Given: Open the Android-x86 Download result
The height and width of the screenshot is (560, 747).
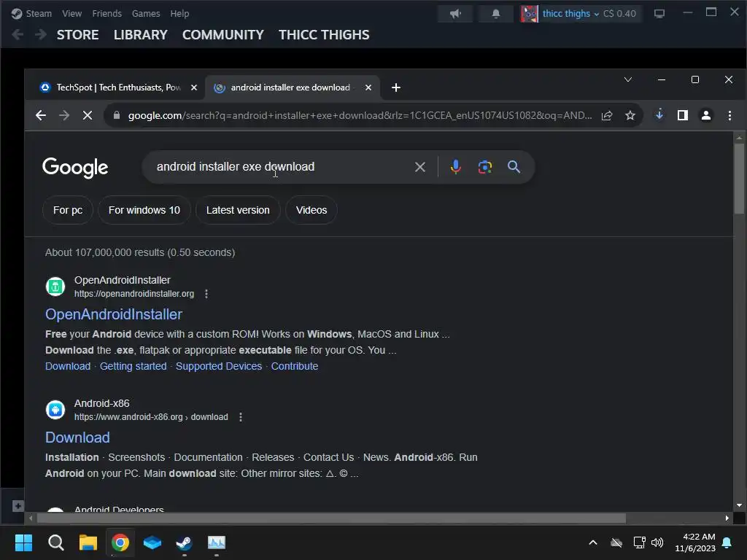Looking at the screenshot, I should 77,437.
